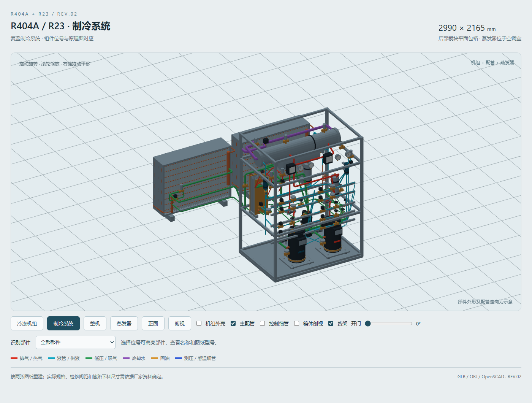Enable the 机组外壳 checkbox
The height and width of the screenshot is (403, 532).
[x=199, y=324]
